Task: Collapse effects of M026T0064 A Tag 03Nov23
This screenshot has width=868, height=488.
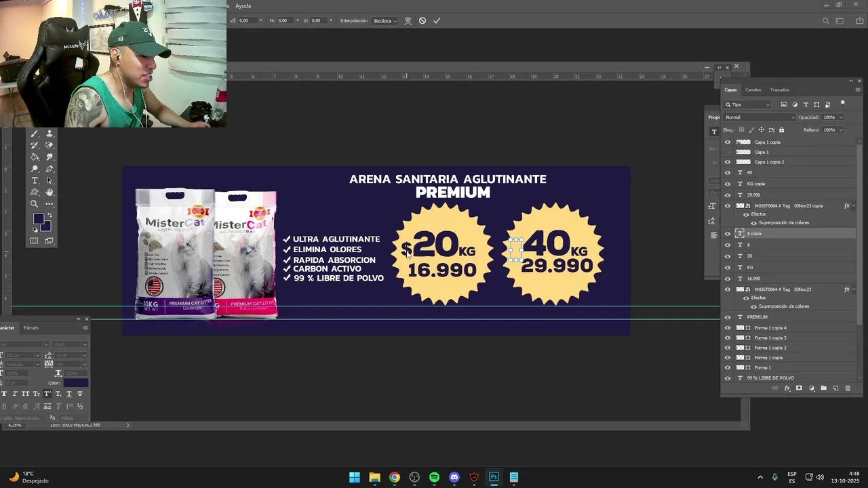Action: click(x=854, y=289)
